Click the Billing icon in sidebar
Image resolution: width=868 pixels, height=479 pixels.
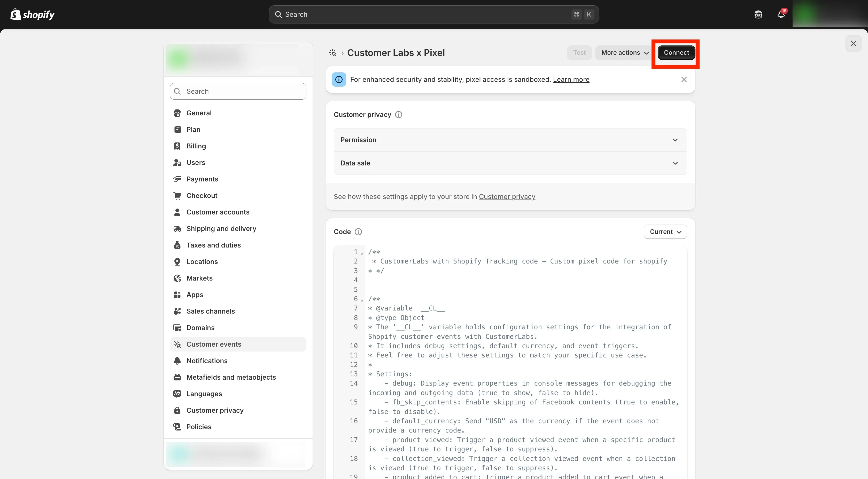coord(177,146)
